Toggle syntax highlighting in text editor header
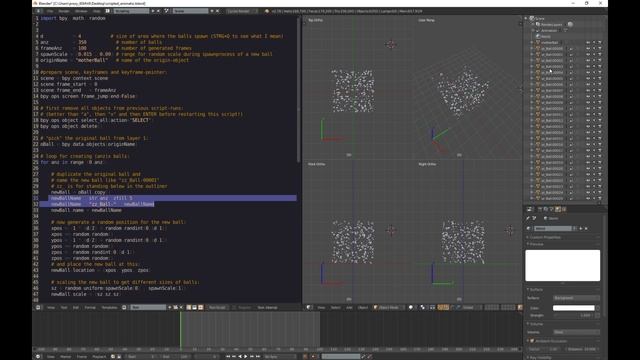640x360 pixels. coord(200,307)
